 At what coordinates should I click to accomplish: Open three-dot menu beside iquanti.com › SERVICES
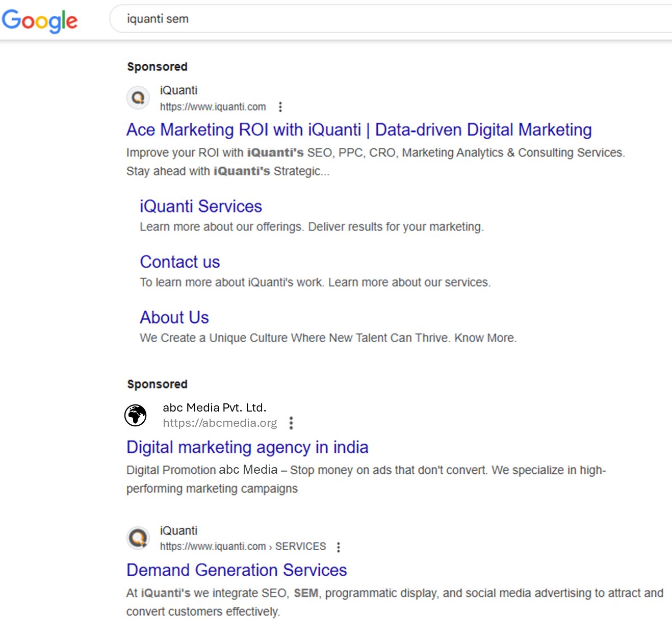pos(339,547)
